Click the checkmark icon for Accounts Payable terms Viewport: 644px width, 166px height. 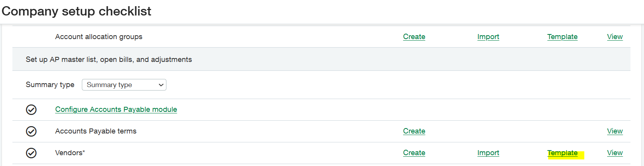coord(31,132)
